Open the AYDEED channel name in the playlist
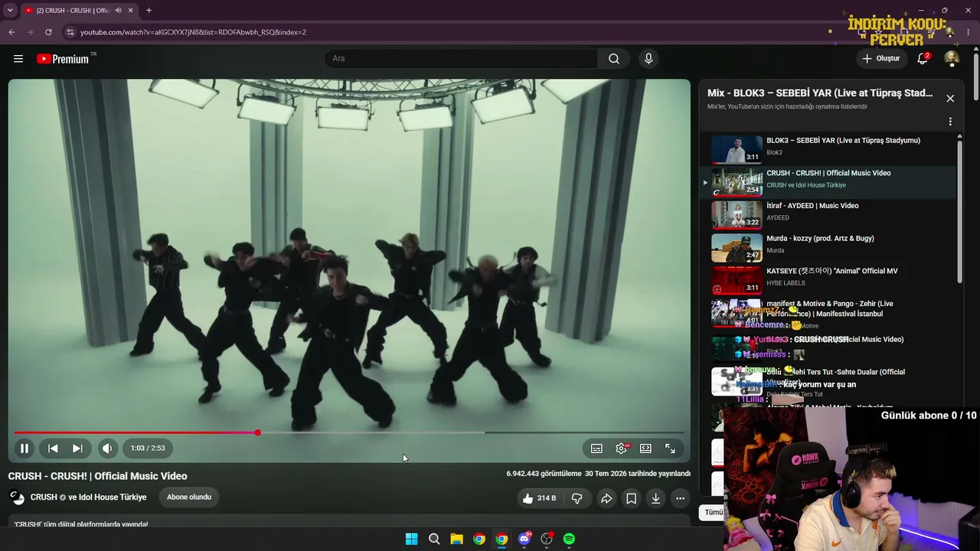Image resolution: width=980 pixels, height=551 pixels. click(778, 218)
